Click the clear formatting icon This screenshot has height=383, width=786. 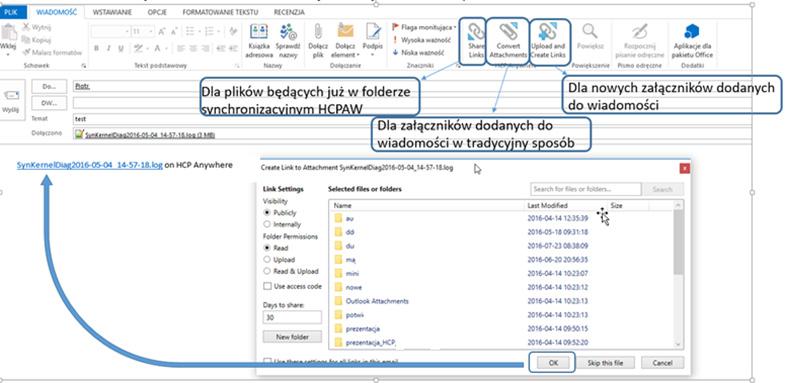tap(233, 32)
